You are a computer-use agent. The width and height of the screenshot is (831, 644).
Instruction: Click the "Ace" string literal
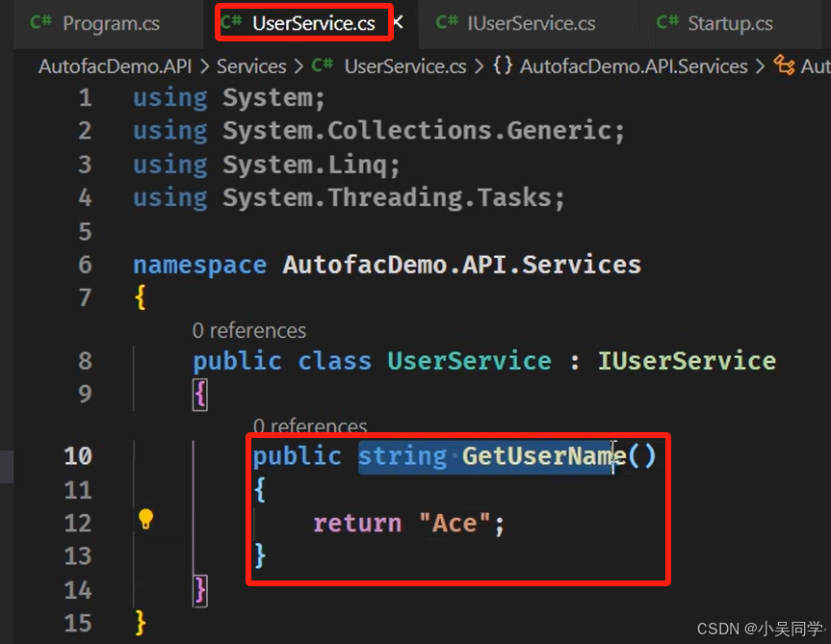tap(454, 524)
